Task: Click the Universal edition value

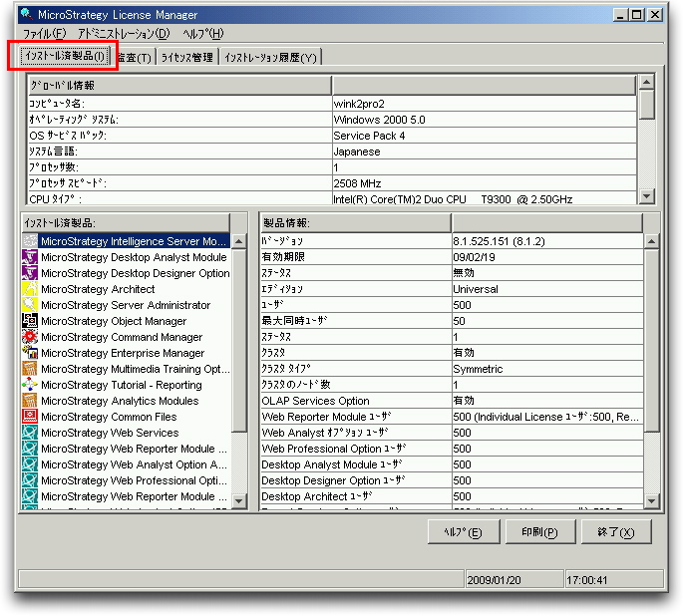Action: click(476, 289)
